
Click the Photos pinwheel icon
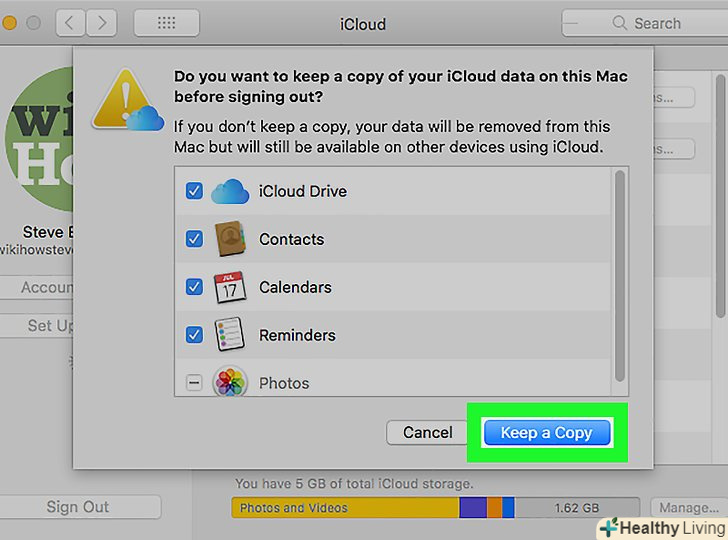(x=230, y=382)
